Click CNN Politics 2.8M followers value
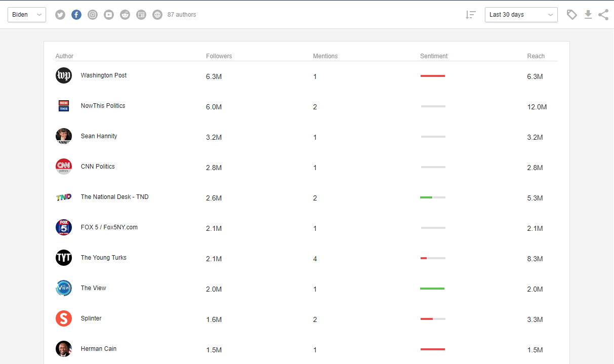Image resolution: width=614 pixels, height=364 pixels. point(214,168)
